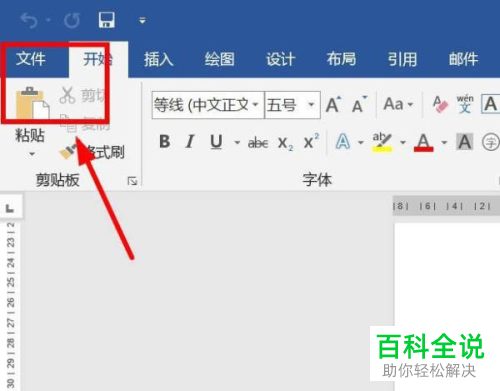Click the horizontal ruler near mark 6

428,206
